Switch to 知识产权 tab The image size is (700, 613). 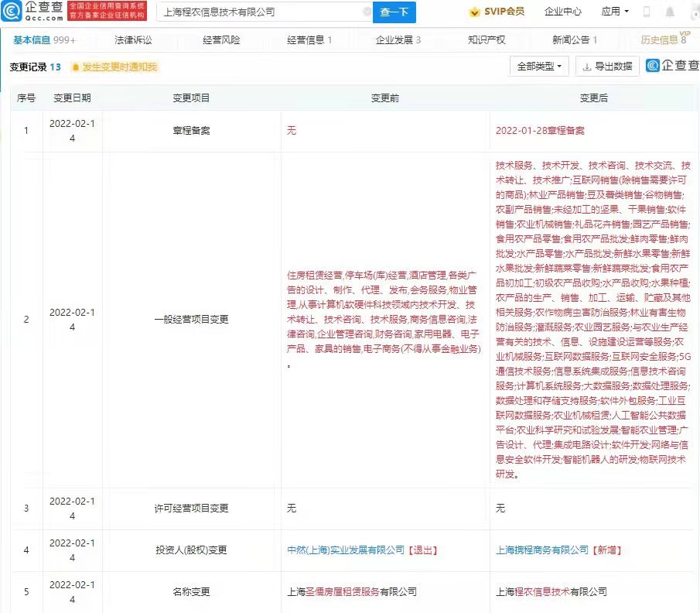tap(487, 40)
